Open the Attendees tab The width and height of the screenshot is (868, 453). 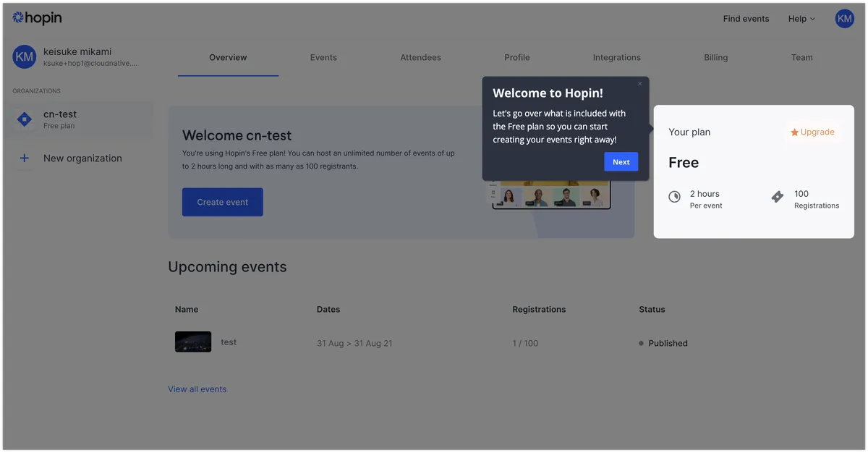click(x=420, y=57)
